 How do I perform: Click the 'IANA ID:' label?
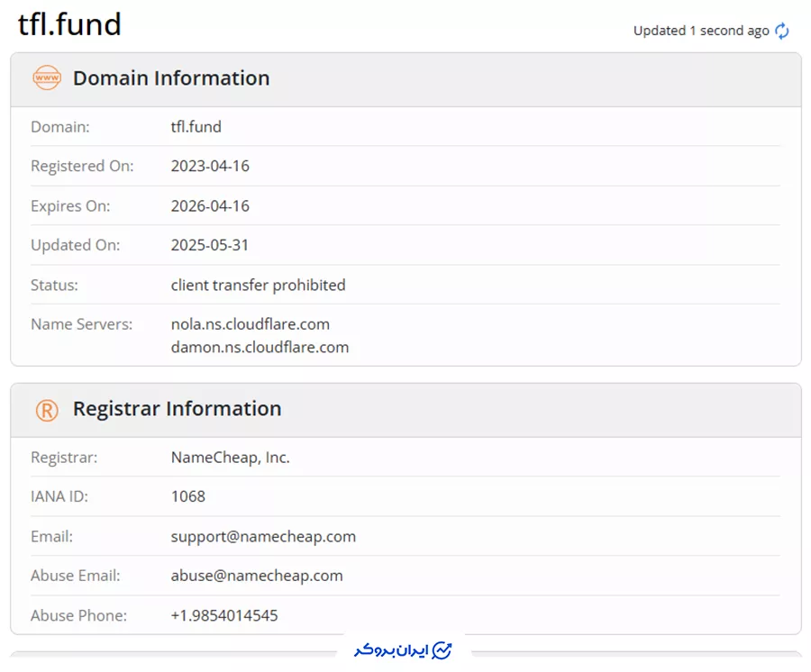59,496
